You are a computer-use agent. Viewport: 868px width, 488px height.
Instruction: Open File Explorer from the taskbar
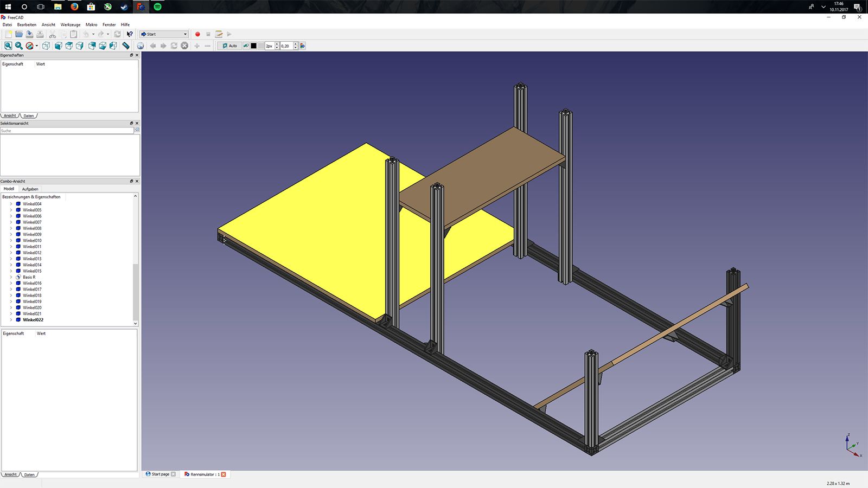point(58,7)
